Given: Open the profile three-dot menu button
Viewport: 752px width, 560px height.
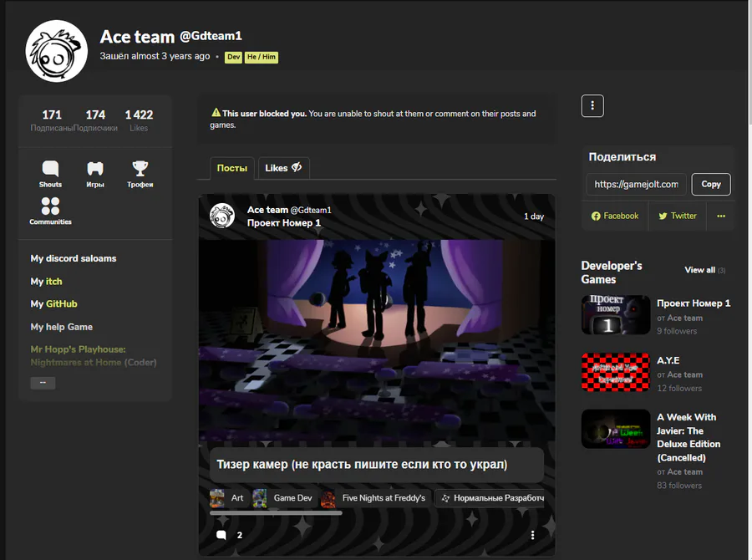Looking at the screenshot, I should [592, 105].
